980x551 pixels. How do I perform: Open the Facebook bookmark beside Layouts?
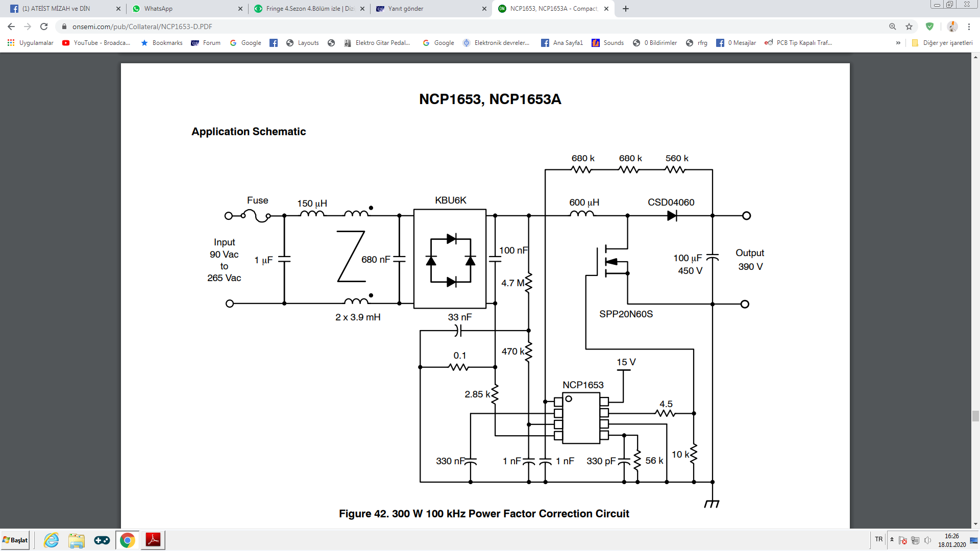coord(274,43)
